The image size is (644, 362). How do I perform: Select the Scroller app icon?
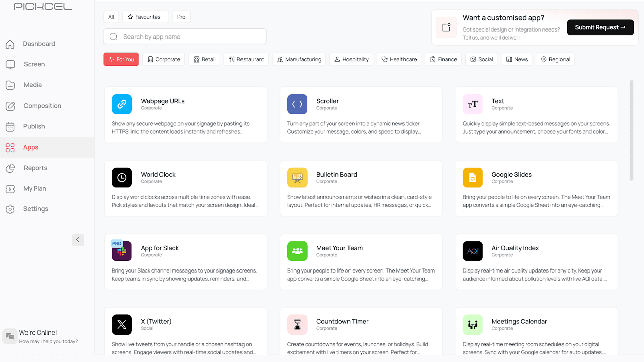tap(297, 104)
